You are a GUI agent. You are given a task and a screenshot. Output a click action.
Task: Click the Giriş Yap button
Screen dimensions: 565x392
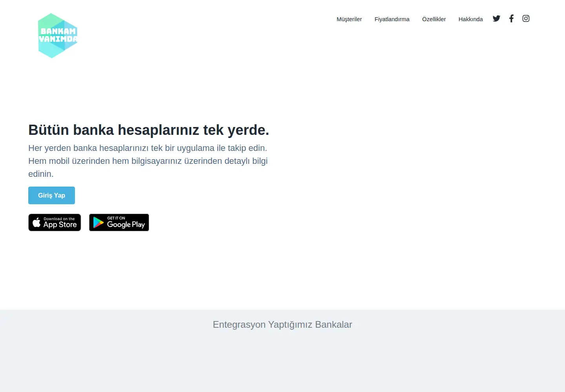pyautogui.click(x=51, y=195)
